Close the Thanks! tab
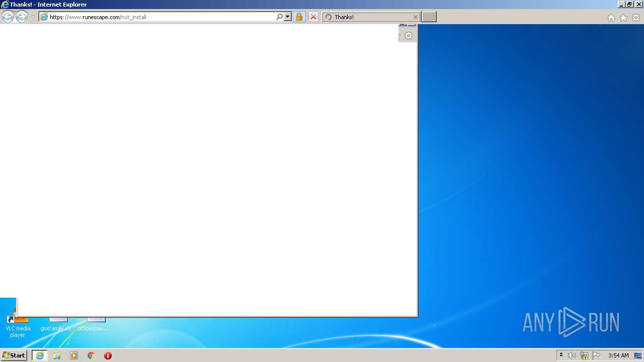644x362 pixels. tap(415, 17)
